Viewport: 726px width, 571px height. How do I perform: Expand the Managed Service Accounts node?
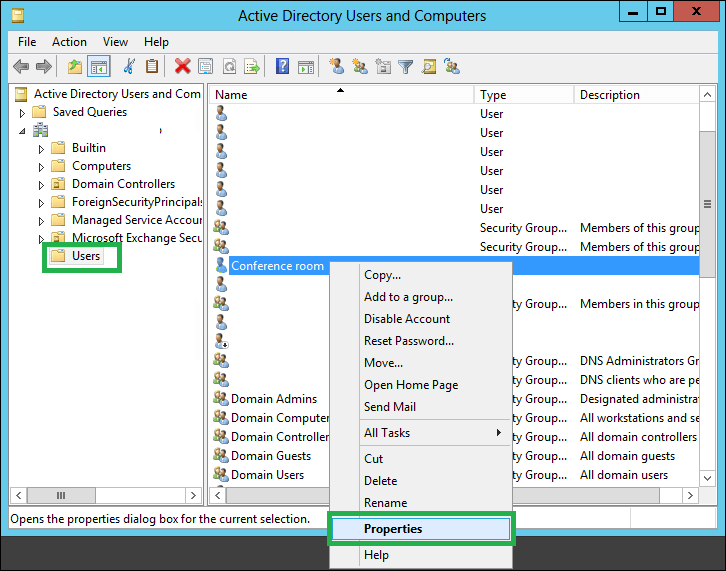[x=41, y=221]
